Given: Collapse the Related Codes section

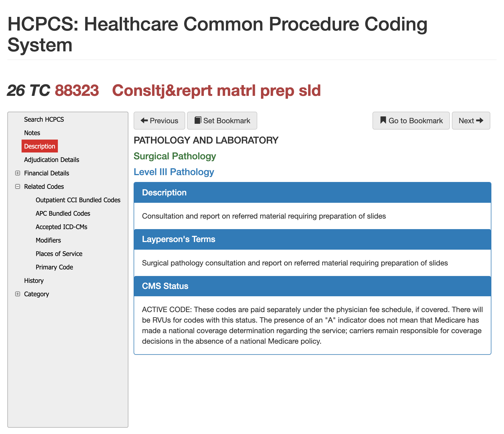Looking at the screenshot, I should pos(18,186).
